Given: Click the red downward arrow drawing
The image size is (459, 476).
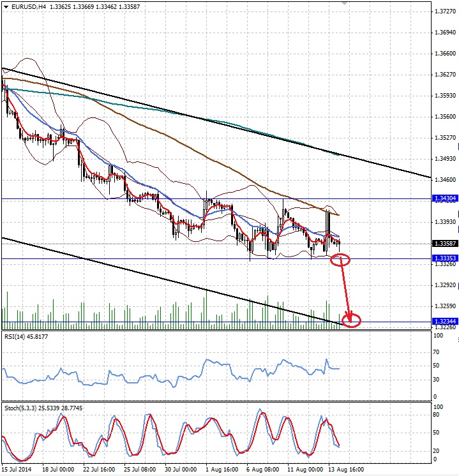Looking at the screenshot, I should [346, 290].
